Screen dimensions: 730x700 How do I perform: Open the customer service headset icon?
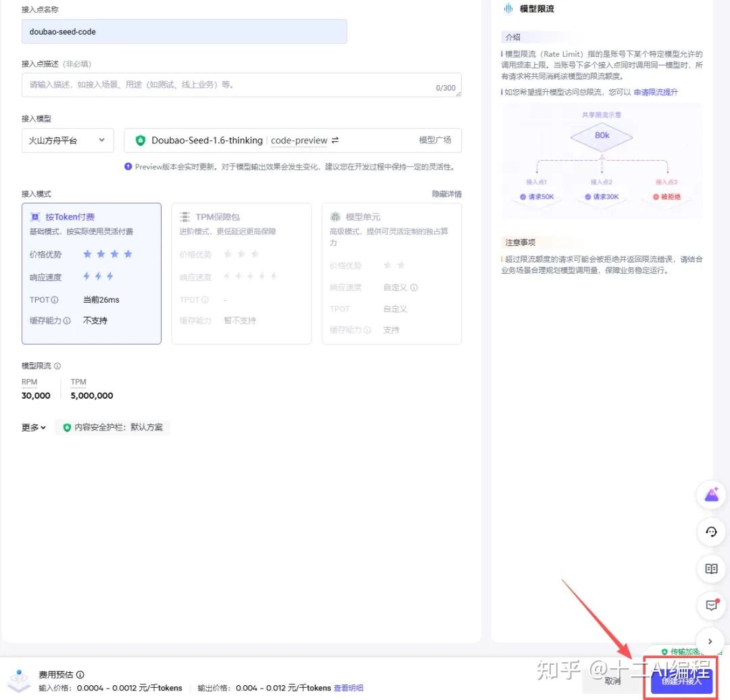click(x=711, y=532)
